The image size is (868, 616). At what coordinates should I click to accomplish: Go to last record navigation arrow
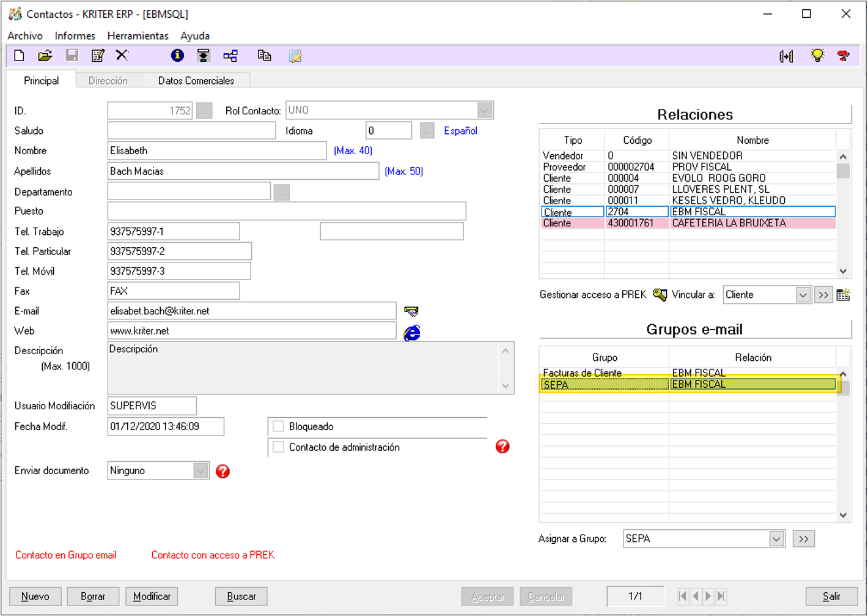(x=721, y=596)
